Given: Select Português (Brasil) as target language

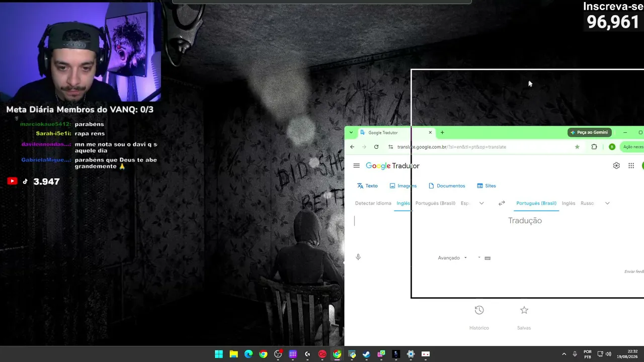Looking at the screenshot, I should (536, 203).
